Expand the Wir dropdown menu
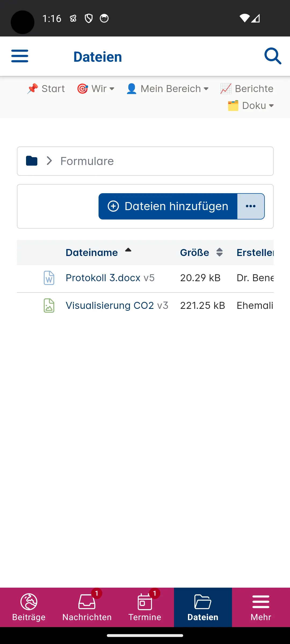Viewport: 290px width, 644px height. (x=96, y=89)
